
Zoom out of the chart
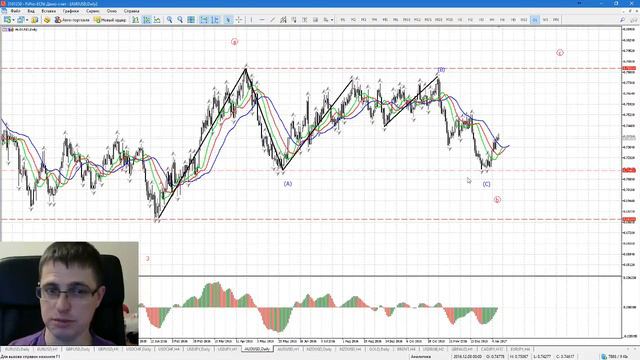(x=180, y=20)
